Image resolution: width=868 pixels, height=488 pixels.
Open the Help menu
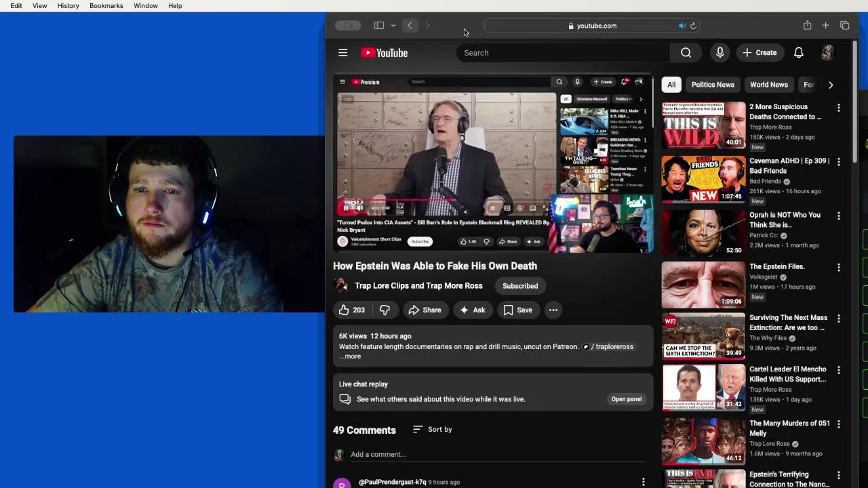point(175,5)
